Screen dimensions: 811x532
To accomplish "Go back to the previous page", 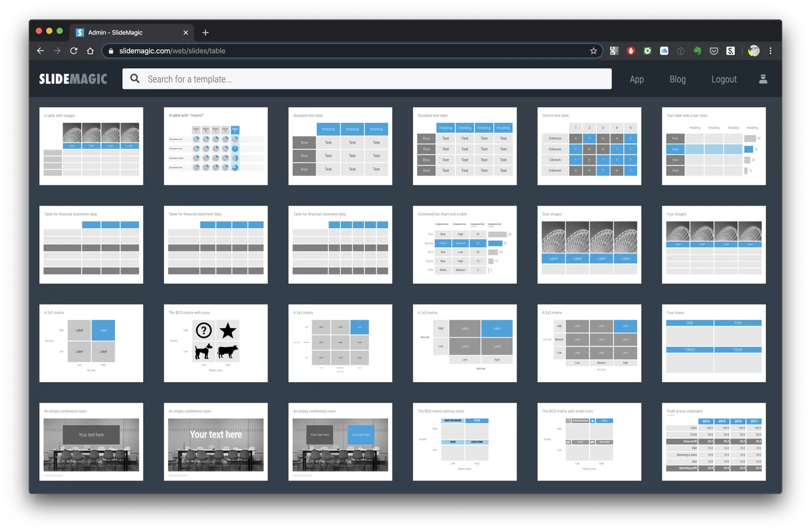I will 41,51.
